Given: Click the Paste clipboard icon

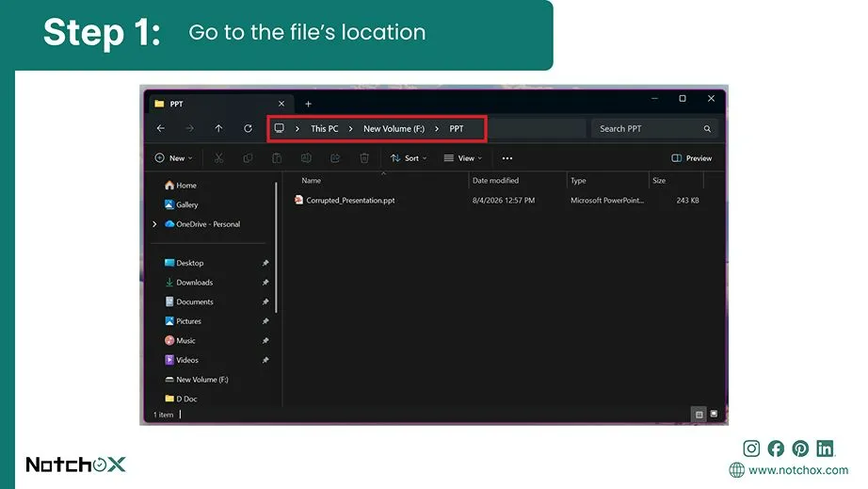Looking at the screenshot, I should 277,158.
